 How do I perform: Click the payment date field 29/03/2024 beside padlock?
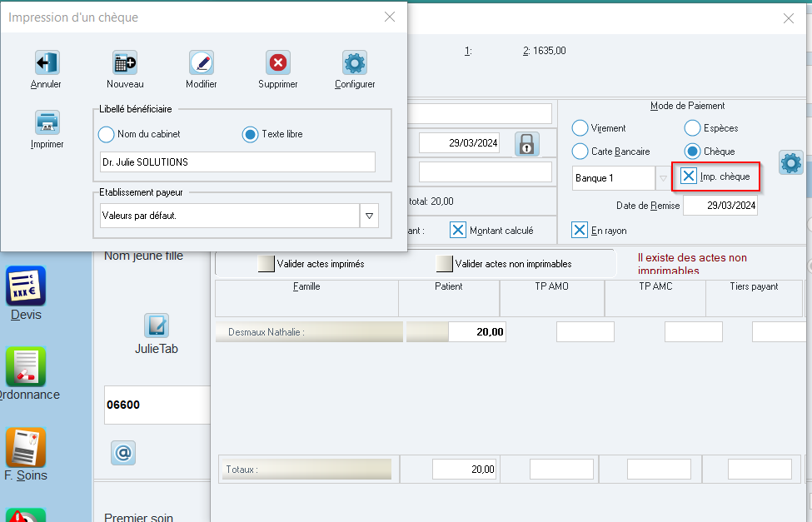coord(460,143)
